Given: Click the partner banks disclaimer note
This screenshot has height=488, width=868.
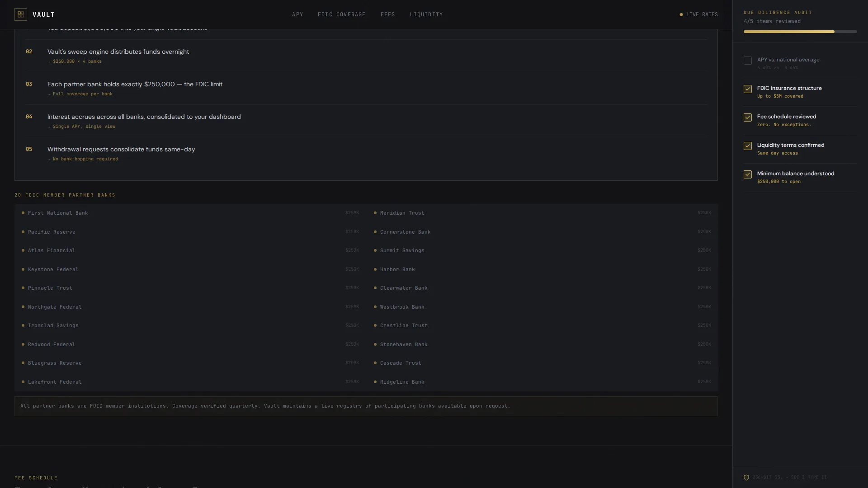Looking at the screenshot, I should [x=366, y=406].
